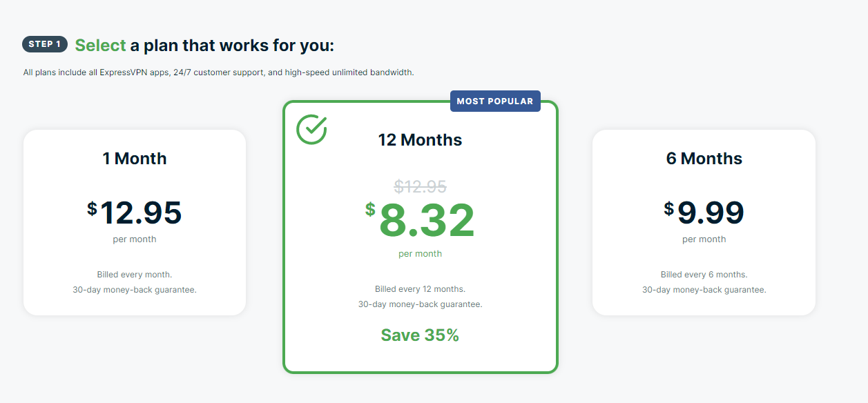Click the crossed-out $12.95 original price
The height and width of the screenshot is (403, 868).
tap(420, 186)
